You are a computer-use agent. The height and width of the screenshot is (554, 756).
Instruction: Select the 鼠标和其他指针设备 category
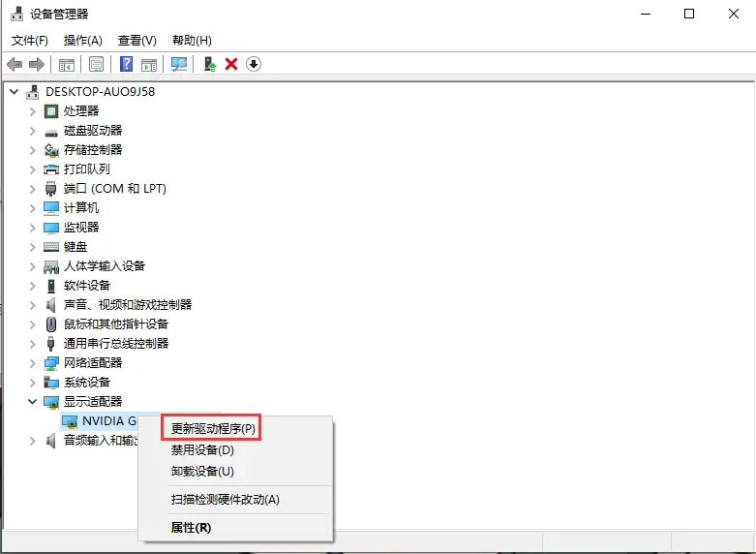[115, 324]
